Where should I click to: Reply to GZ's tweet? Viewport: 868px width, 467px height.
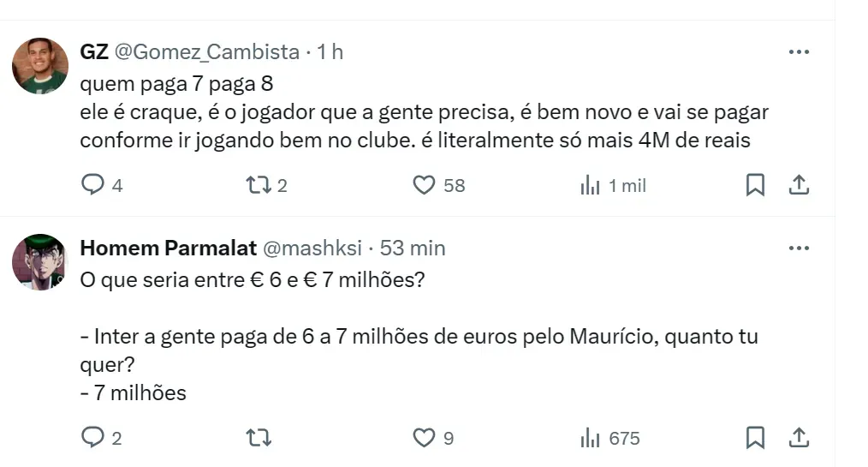point(92,185)
